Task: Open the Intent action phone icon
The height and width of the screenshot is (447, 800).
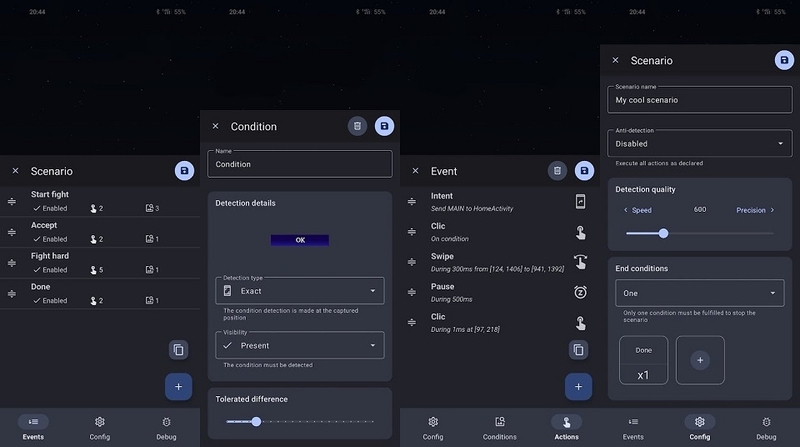Action: click(580, 202)
